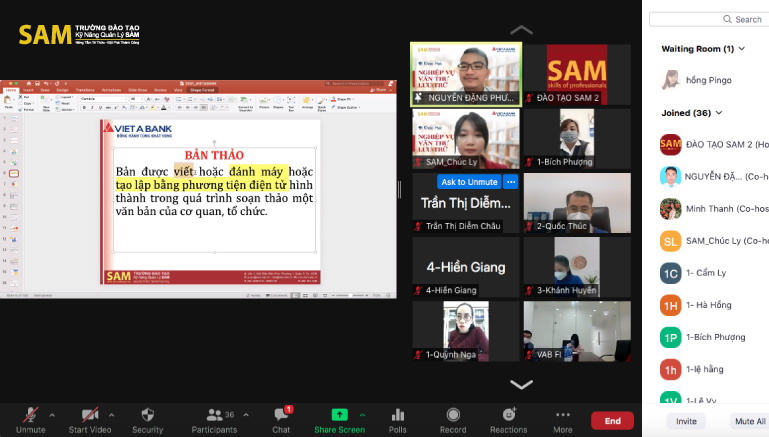This screenshot has height=437, width=769.
Task: Open the Polls icon
Action: 398,420
